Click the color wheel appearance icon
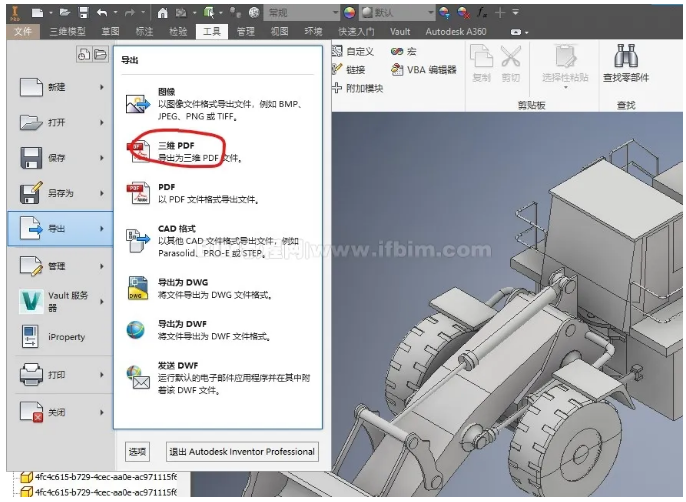This screenshot has width=686, height=502. coord(349,13)
